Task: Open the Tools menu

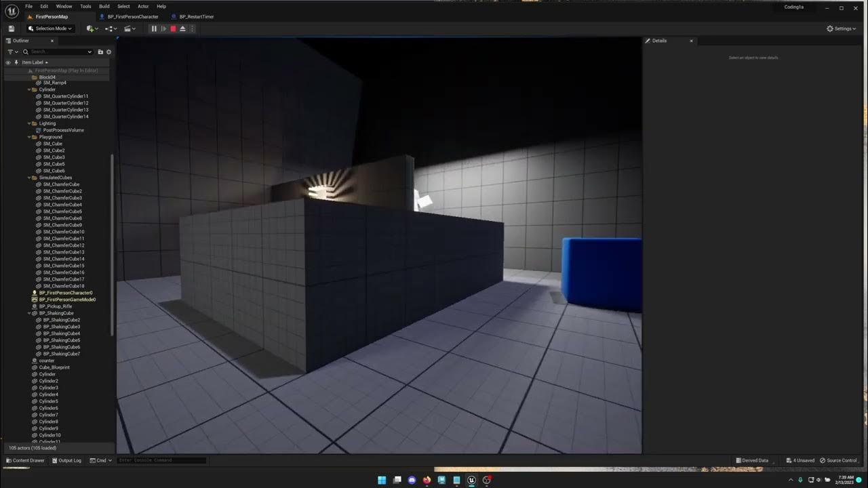Action: tap(85, 6)
